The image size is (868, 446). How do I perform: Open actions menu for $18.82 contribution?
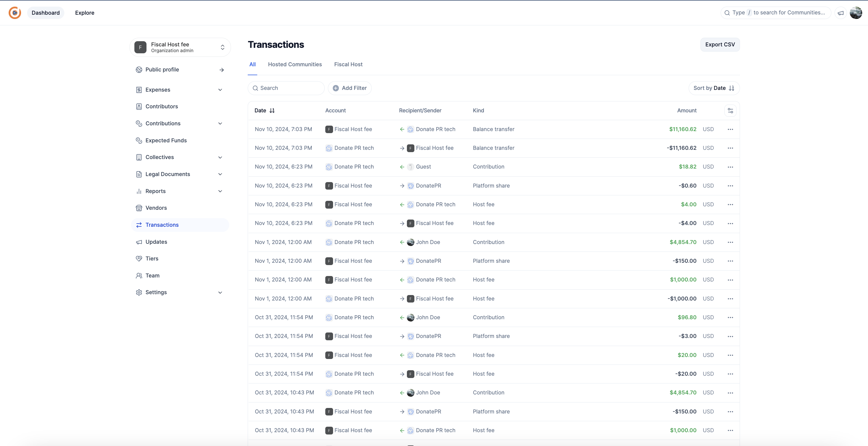click(730, 167)
